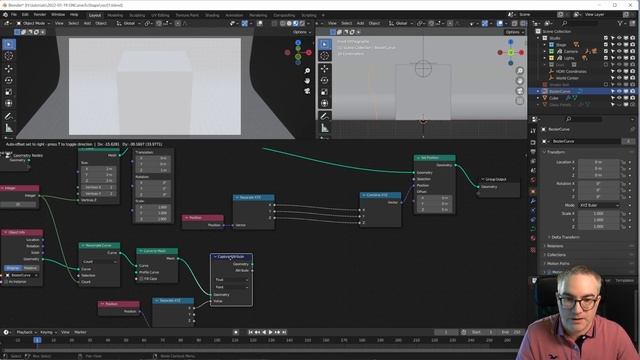Viewport: 640px width, 360px height.
Task: Hide the BezierCurve object in outliner
Action: point(619,91)
